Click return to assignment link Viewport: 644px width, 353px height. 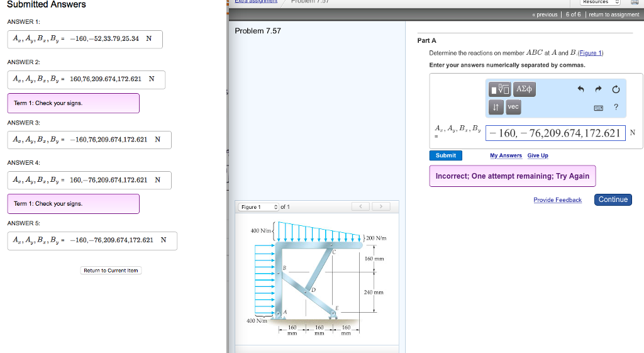coord(614,14)
